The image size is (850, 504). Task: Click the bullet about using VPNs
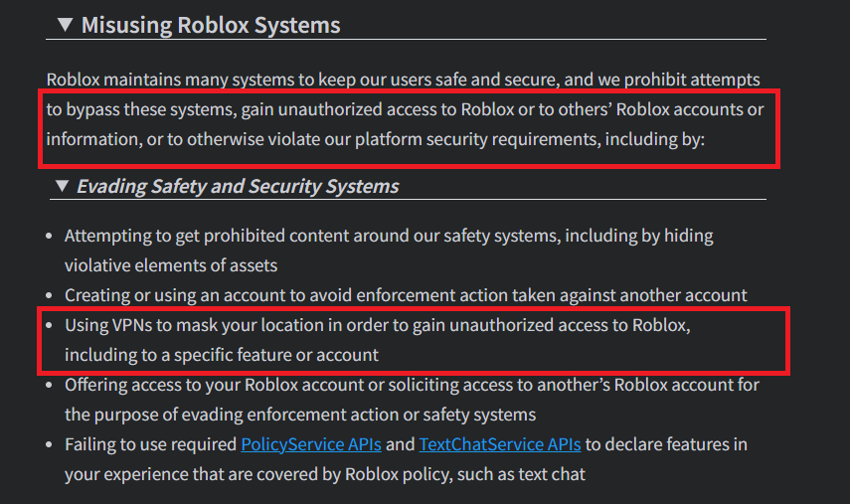point(378,340)
